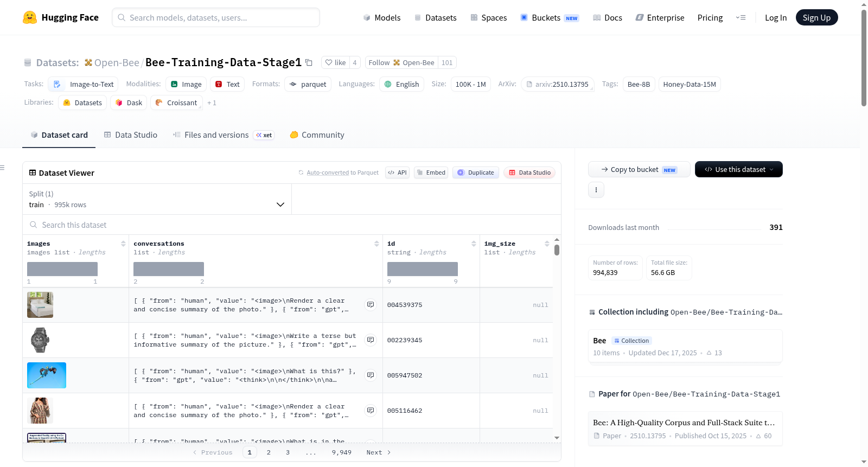Open the arxiv:2510.13795 tag
This screenshot has height=467, width=868.
coord(558,84)
